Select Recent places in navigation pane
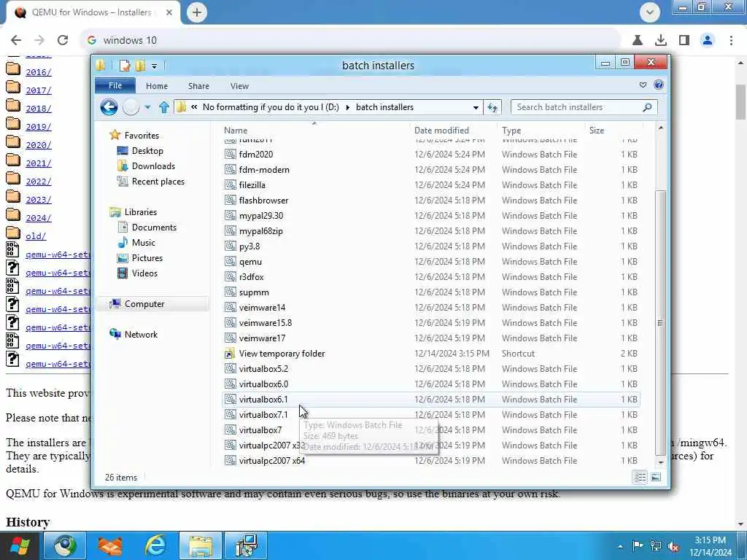 158,182
